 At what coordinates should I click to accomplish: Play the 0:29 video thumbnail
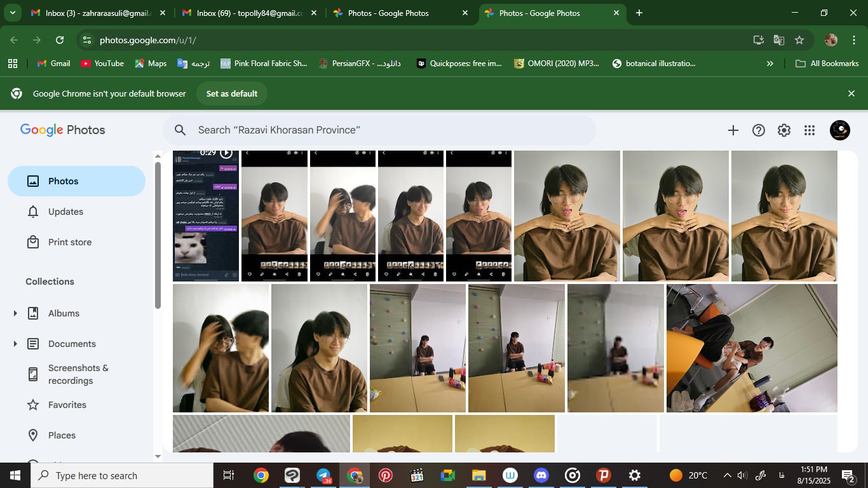coord(206,216)
